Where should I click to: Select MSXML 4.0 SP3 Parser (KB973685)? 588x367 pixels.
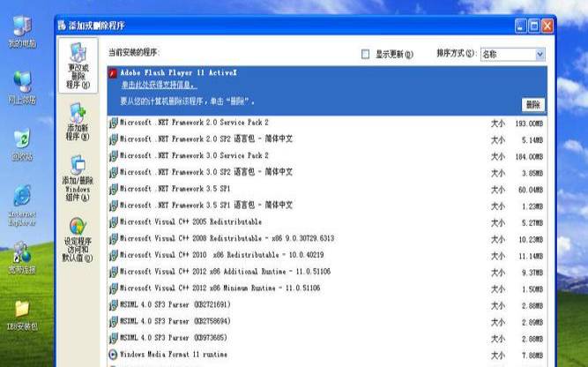pos(327,338)
